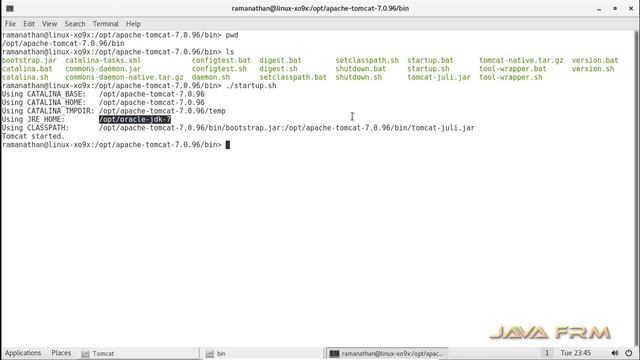Select the ramanathan terminal taskbar entry
Image resolution: width=640 pixels, height=360 pixels.
386,353
